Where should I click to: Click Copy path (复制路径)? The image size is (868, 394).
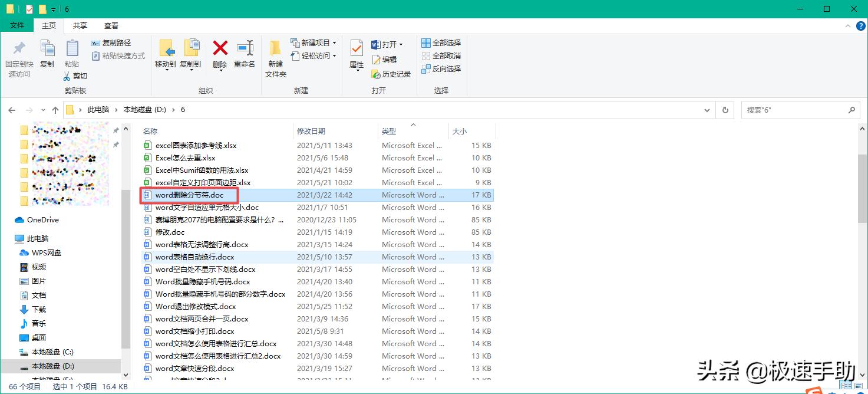111,43
